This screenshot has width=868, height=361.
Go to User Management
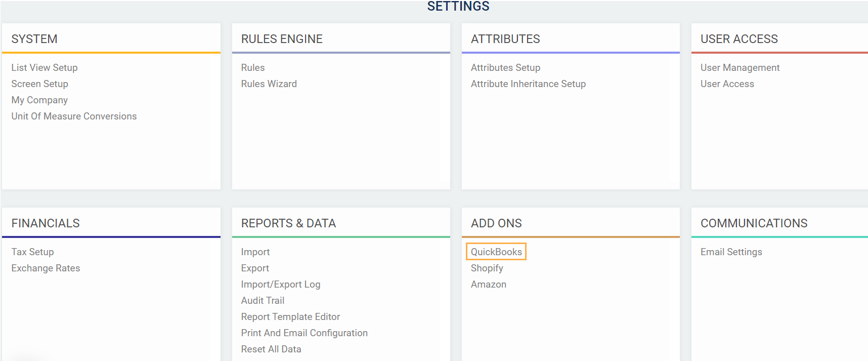740,67
